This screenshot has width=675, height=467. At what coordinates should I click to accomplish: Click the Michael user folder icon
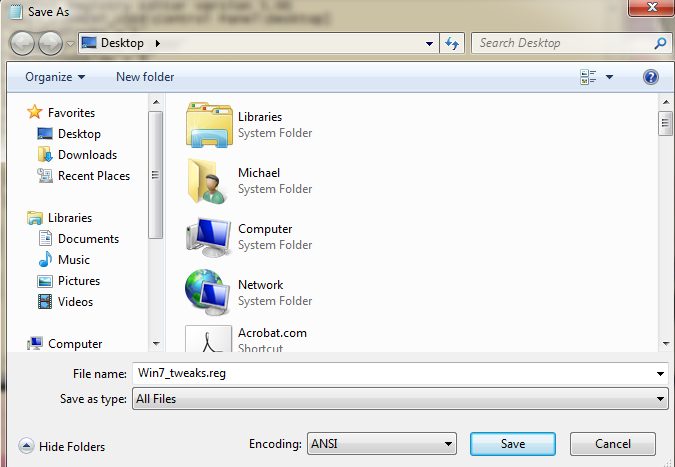207,181
